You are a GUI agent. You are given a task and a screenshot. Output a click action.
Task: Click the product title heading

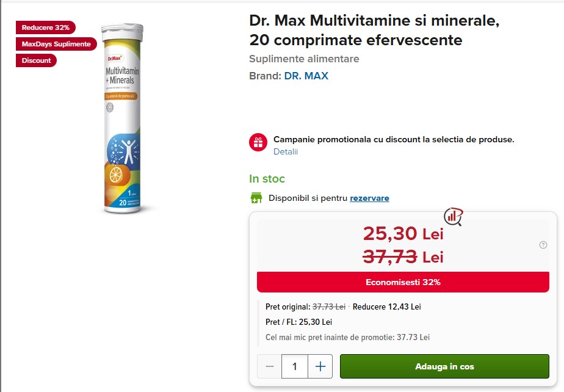374,30
